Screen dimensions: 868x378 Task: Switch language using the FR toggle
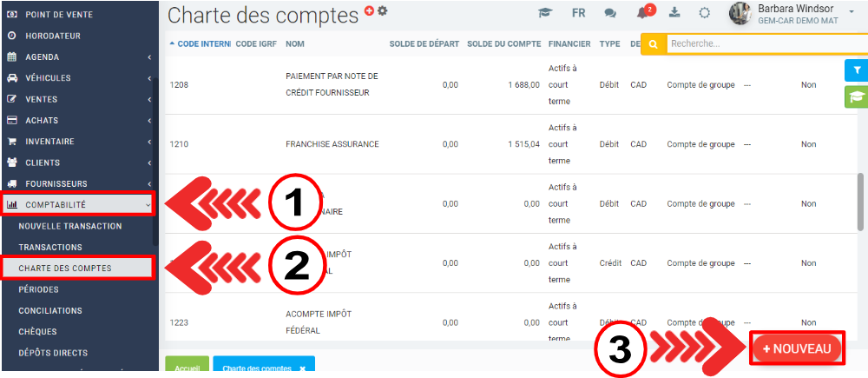(578, 13)
